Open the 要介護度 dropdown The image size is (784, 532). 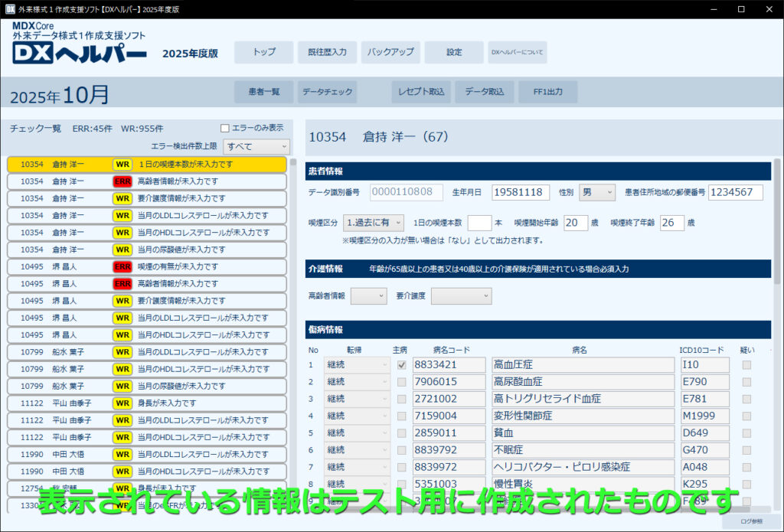coord(461,295)
